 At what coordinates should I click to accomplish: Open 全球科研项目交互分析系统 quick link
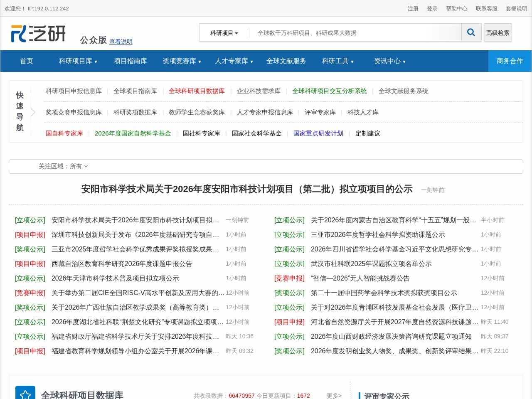coord(330,91)
